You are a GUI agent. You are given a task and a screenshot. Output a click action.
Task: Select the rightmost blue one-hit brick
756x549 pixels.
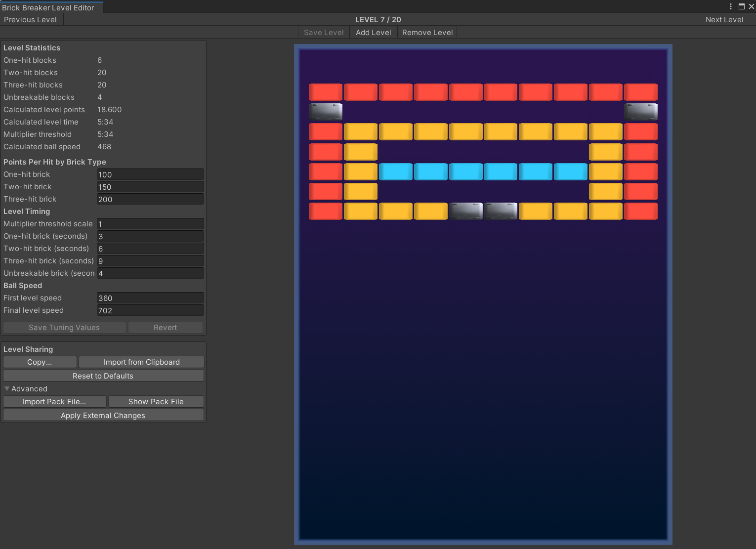tap(571, 171)
